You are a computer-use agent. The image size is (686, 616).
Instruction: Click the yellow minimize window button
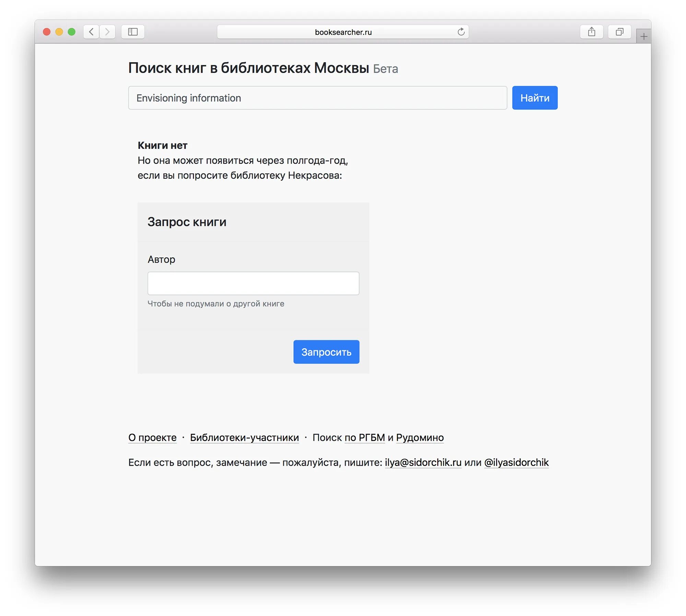pos(59,32)
